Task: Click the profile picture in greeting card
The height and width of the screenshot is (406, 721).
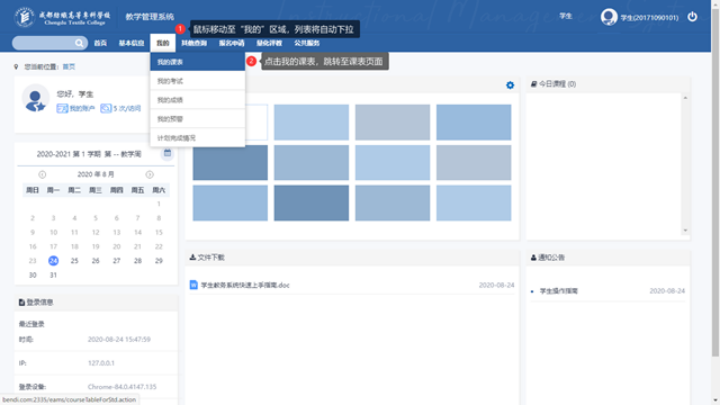Action: [x=36, y=99]
